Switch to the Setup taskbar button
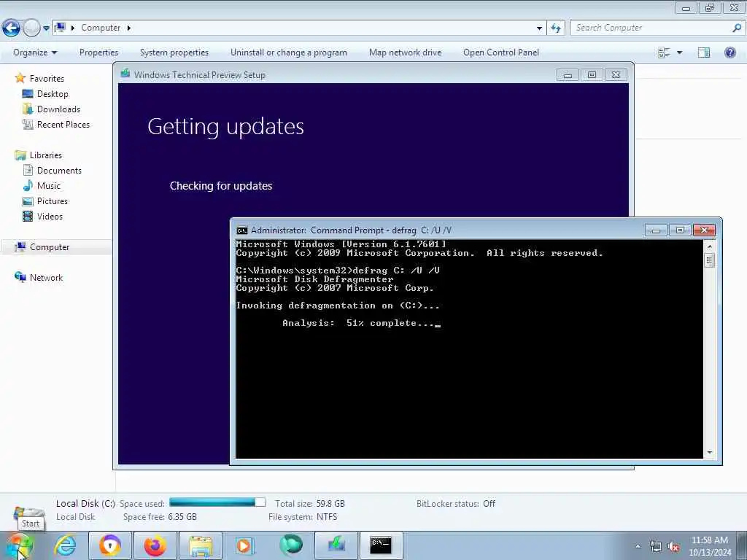 [x=336, y=545]
